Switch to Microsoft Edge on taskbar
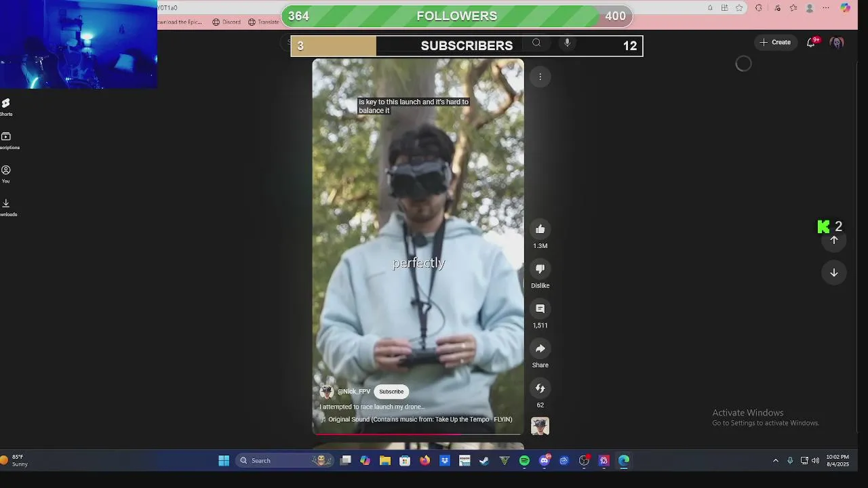Image resolution: width=868 pixels, height=488 pixels. pyautogui.click(x=624, y=461)
